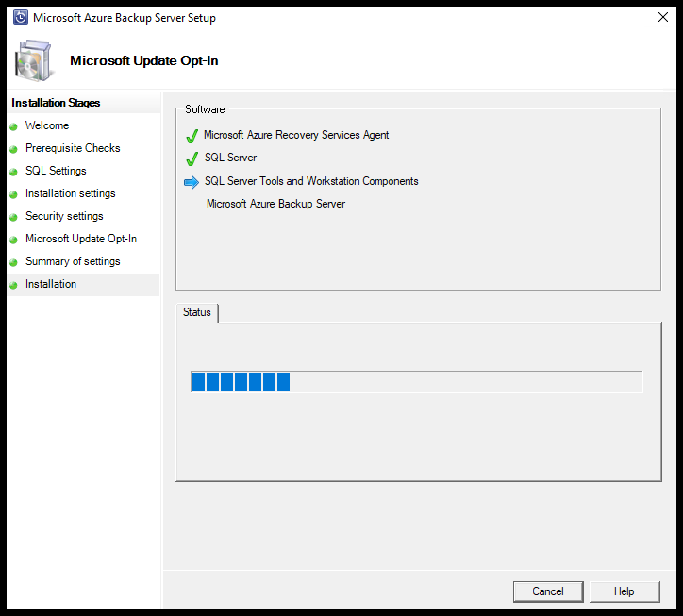This screenshot has width=683, height=616.
Task: Click green bullet next to Welcome stage
Action: [x=13, y=126]
